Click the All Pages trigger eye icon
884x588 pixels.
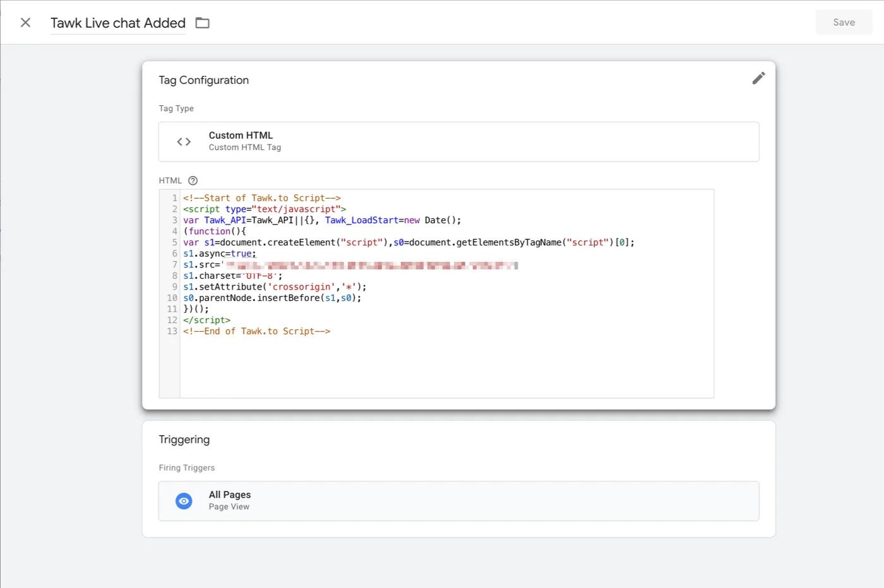(x=184, y=501)
